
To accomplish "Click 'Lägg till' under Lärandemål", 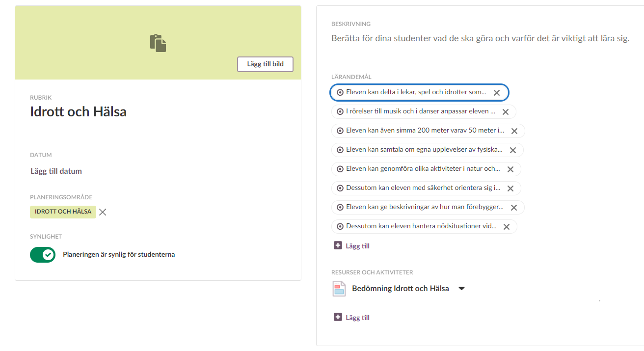I will 352,246.
